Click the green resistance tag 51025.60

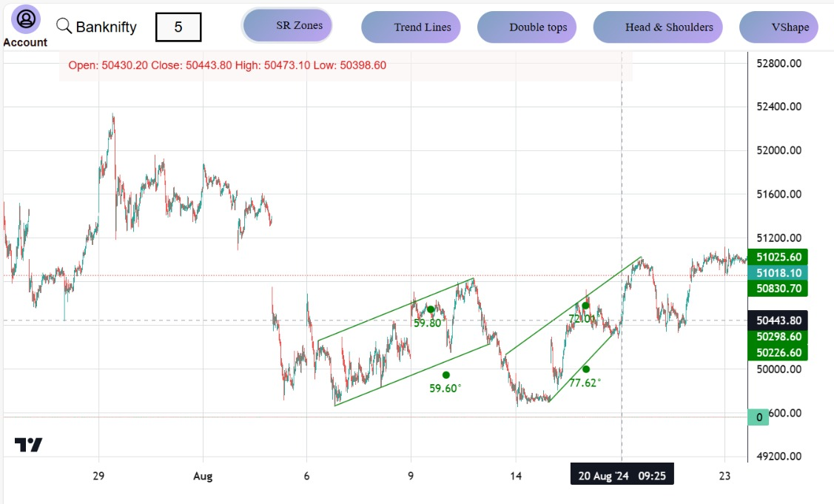[778, 257]
